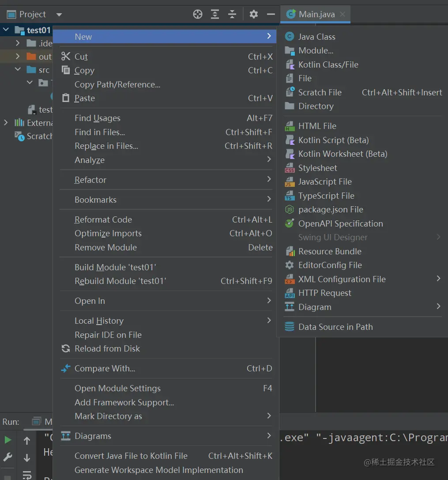Click the Java Class icon in submenu

[290, 37]
